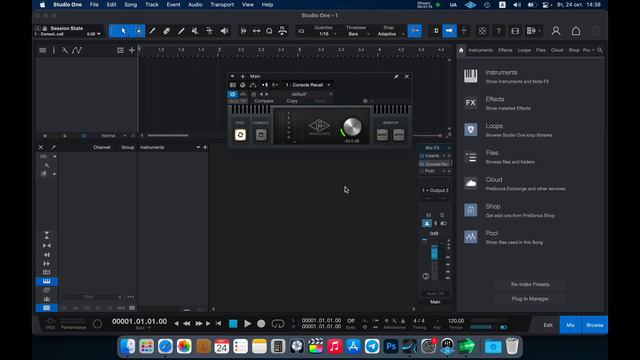Image resolution: width=640 pixels, height=360 pixels.
Task: Open the Song menu
Action: click(x=131, y=5)
